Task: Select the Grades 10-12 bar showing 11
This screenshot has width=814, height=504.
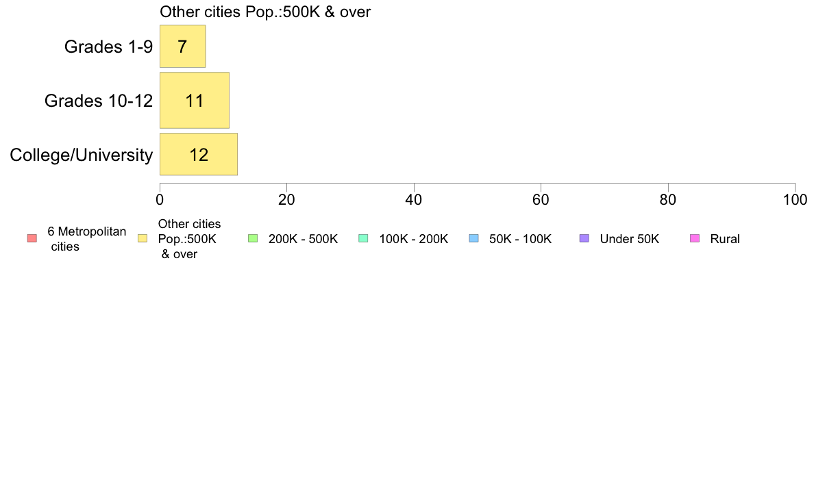Action: click(x=195, y=100)
